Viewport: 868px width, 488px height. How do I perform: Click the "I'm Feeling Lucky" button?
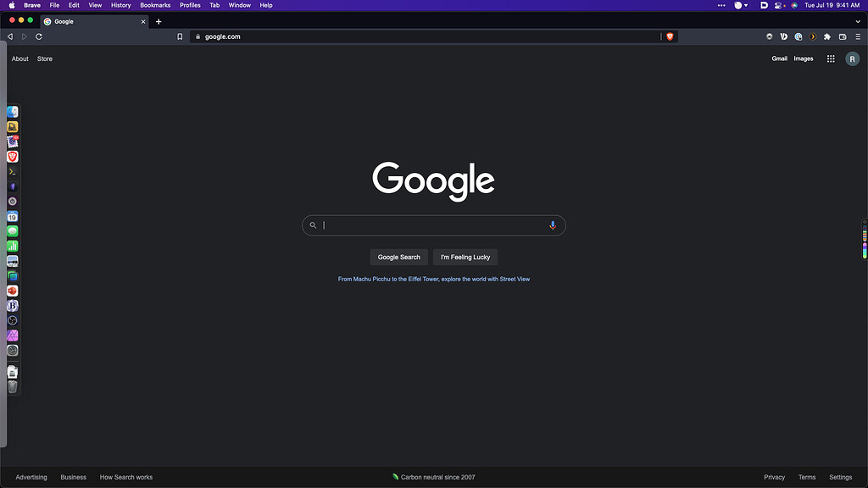(x=465, y=257)
